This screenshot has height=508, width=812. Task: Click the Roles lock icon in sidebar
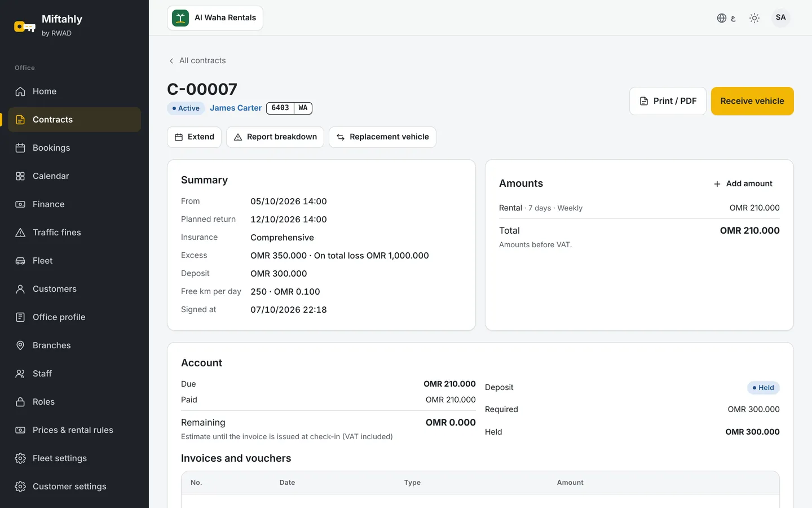tap(20, 402)
